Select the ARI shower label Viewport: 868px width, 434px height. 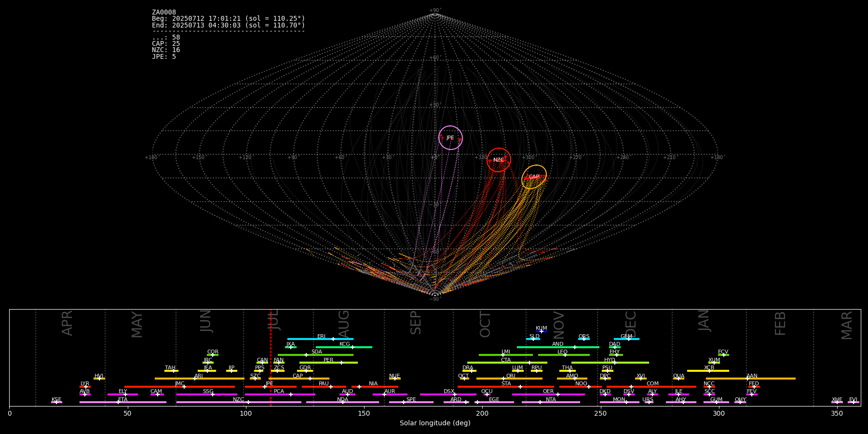click(199, 376)
